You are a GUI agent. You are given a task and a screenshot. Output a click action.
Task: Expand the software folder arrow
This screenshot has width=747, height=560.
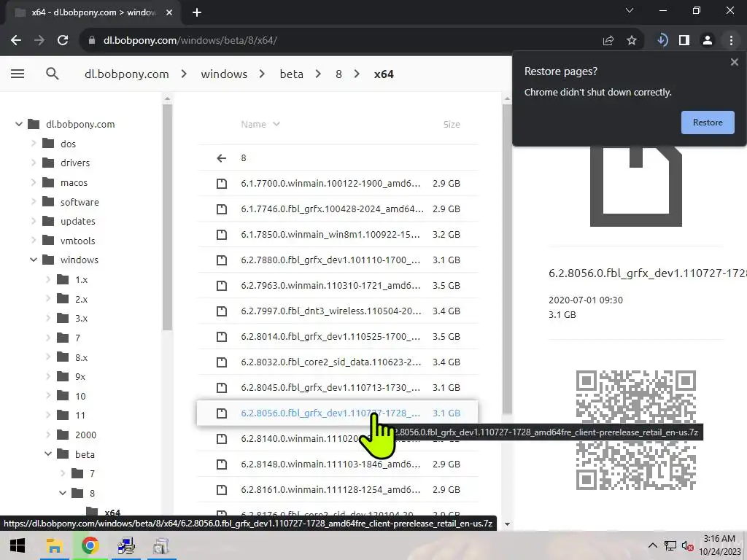(x=34, y=202)
